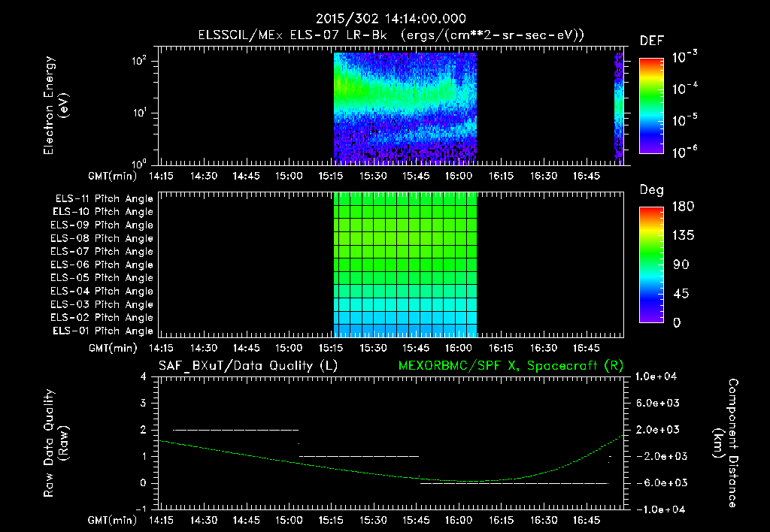Viewport: 770px width, 532px height.
Task: Click the data quality line at level 2
Action: point(235,430)
